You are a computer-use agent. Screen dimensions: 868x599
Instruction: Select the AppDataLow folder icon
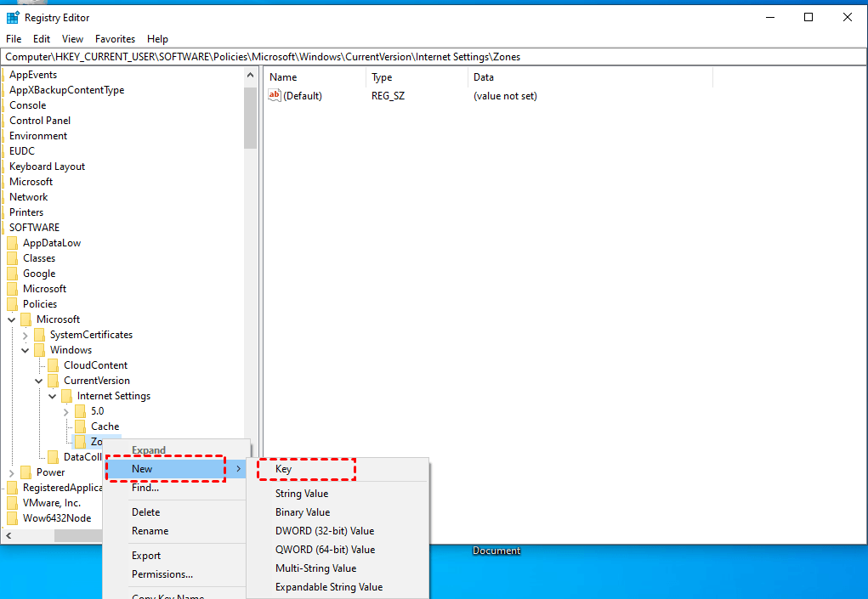(12, 243)
